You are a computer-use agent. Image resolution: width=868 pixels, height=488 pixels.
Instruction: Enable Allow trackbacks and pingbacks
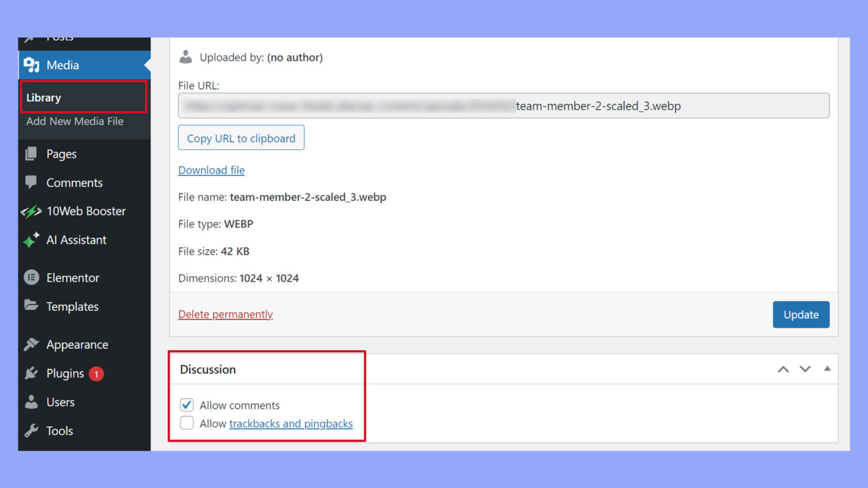click(x=187, y=423)
